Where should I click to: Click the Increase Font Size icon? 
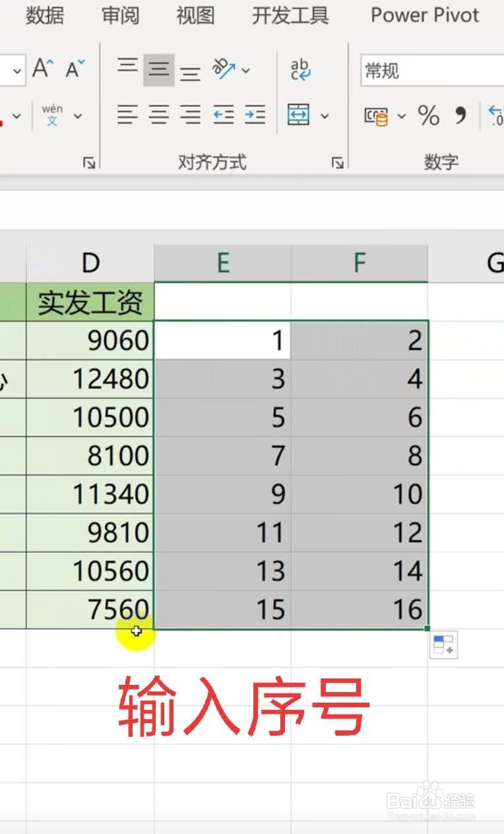[43, 69]
